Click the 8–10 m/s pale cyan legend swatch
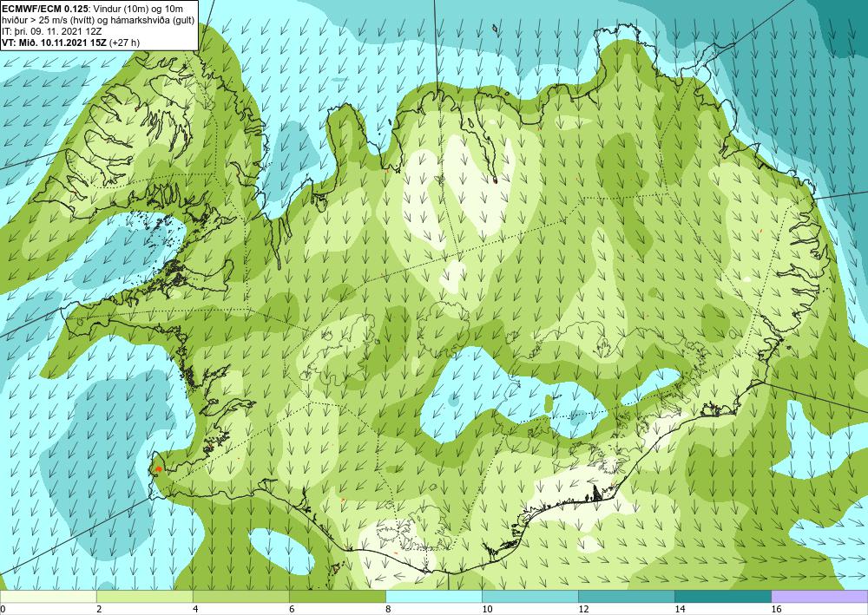Screen dimensions: 868x615 pos(433,597)
